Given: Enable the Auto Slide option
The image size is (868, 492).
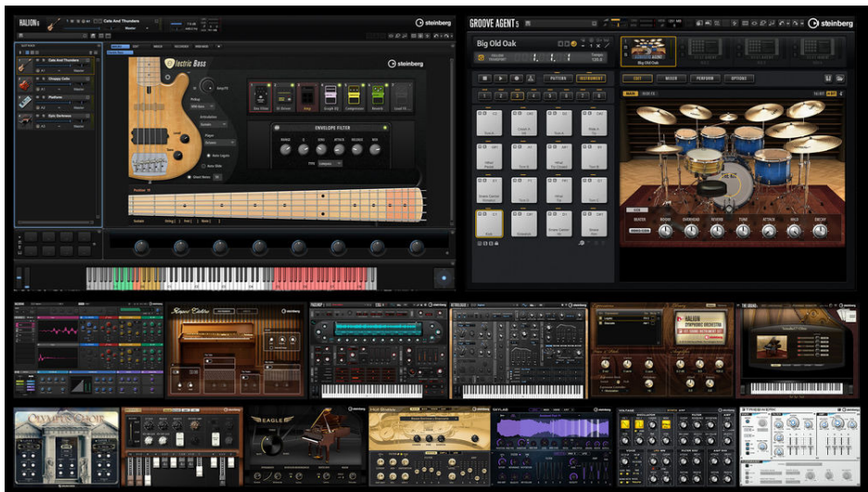Looking at the screenshot, I should point(203,166).
